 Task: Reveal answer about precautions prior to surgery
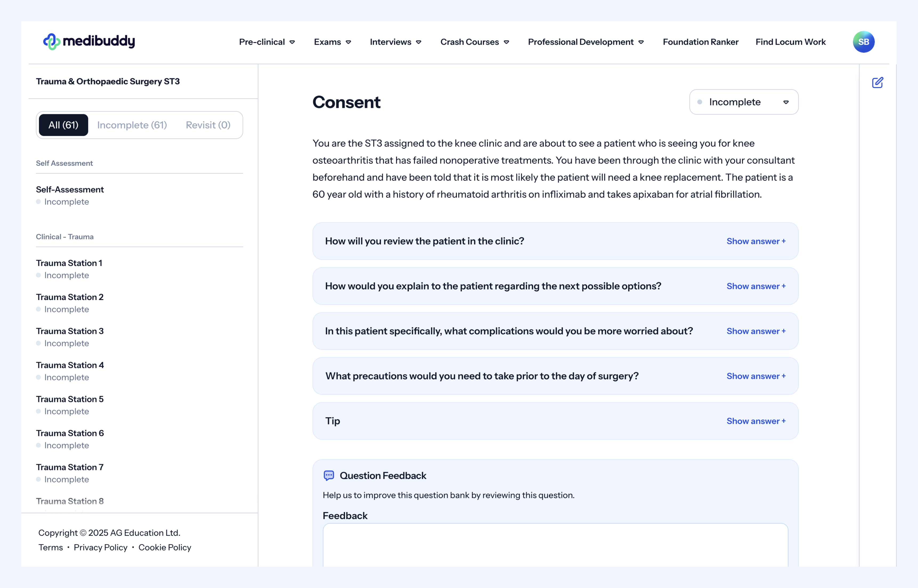pyautogui.click(x=756, y=376)
